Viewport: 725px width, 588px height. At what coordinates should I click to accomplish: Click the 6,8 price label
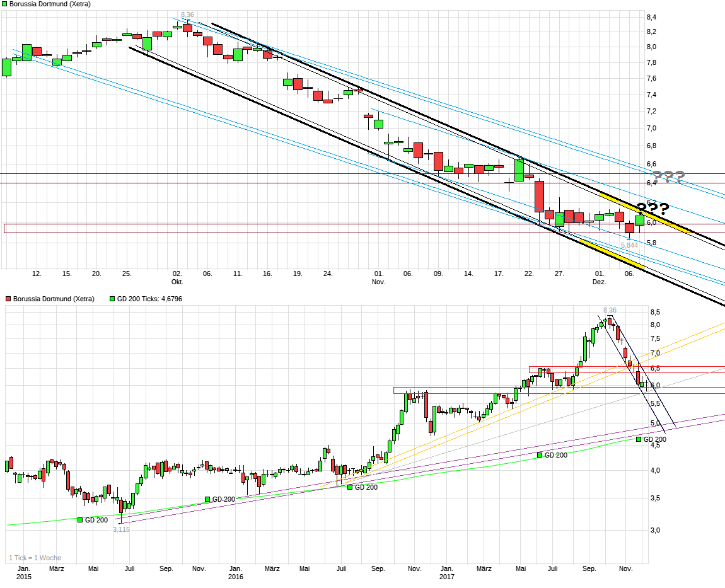tap(651, 146)
